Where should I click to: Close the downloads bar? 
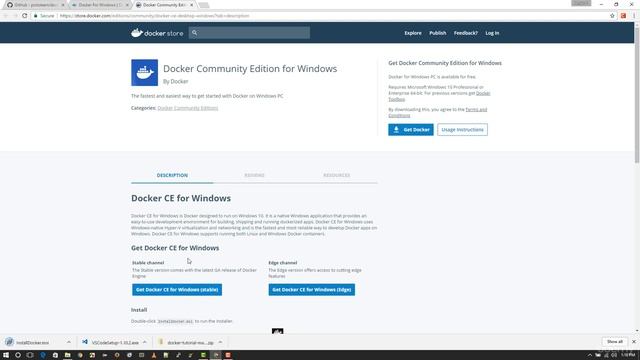(x=634, y=342)
